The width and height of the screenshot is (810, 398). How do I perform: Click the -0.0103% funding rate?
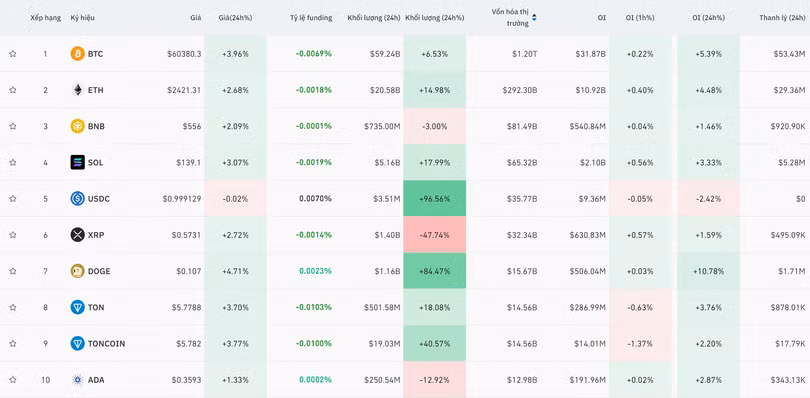coord(314,307)
